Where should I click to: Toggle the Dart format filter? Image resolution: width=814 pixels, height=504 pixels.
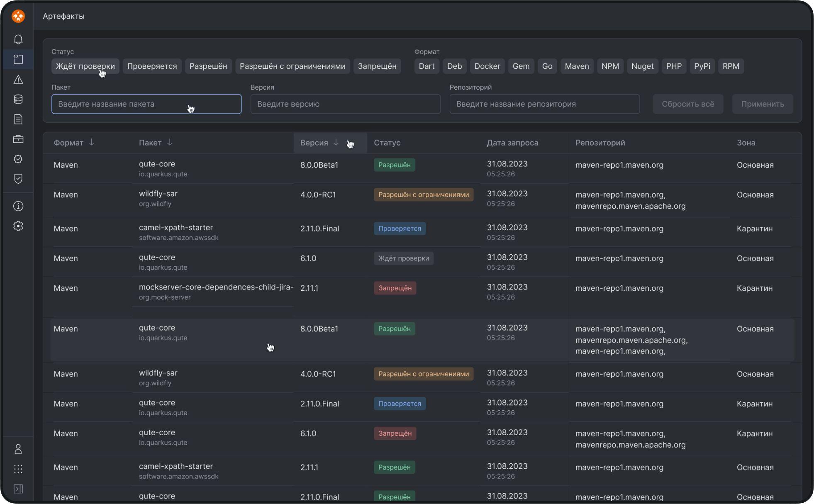[426, 66]
